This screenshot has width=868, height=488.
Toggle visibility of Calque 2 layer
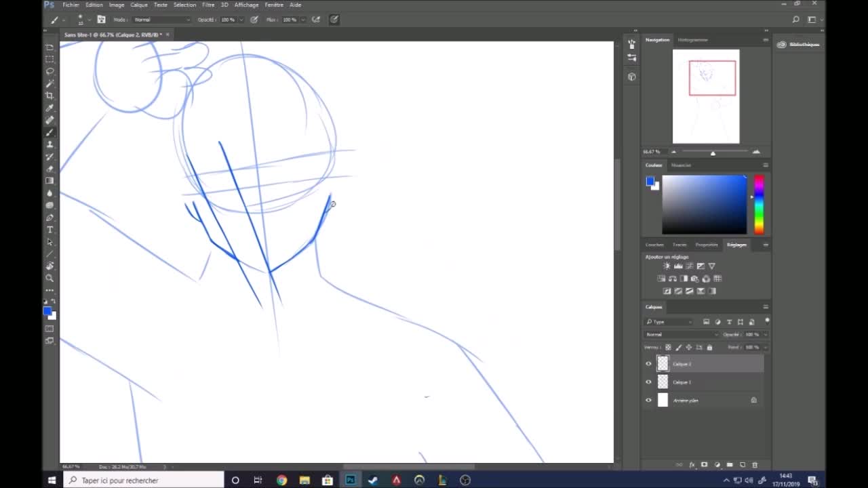tap(648, 364)
